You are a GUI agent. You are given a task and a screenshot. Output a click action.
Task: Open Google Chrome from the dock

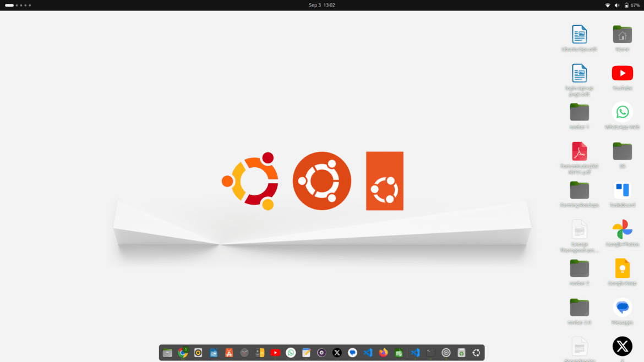[x=183, y=353]
